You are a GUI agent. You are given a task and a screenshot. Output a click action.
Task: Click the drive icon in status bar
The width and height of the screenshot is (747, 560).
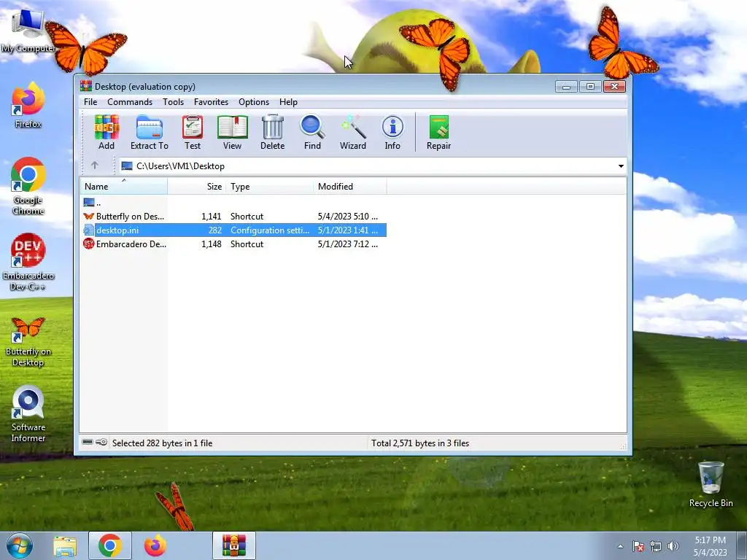tap(88, 443)
